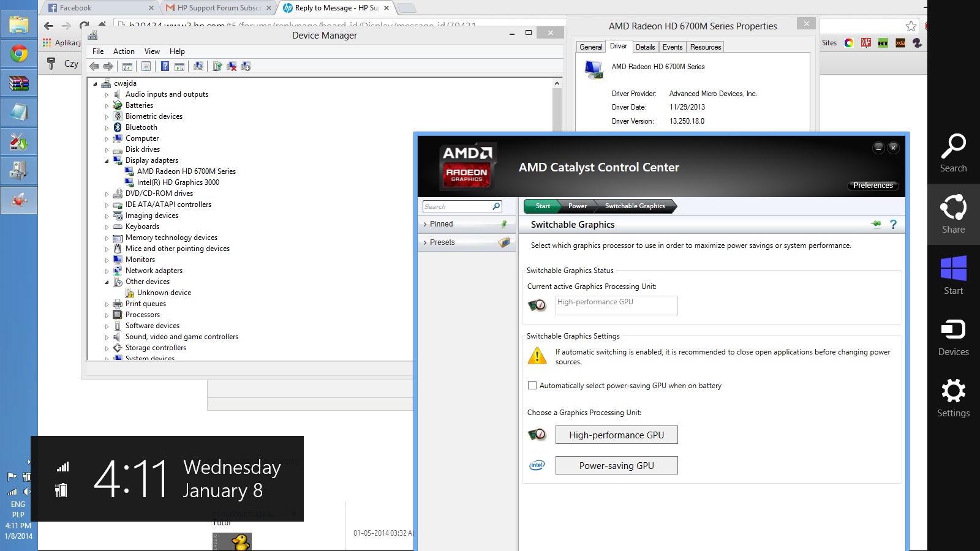Expand Audio inputs and outputs node
The image size is (980, 551).
107,95
